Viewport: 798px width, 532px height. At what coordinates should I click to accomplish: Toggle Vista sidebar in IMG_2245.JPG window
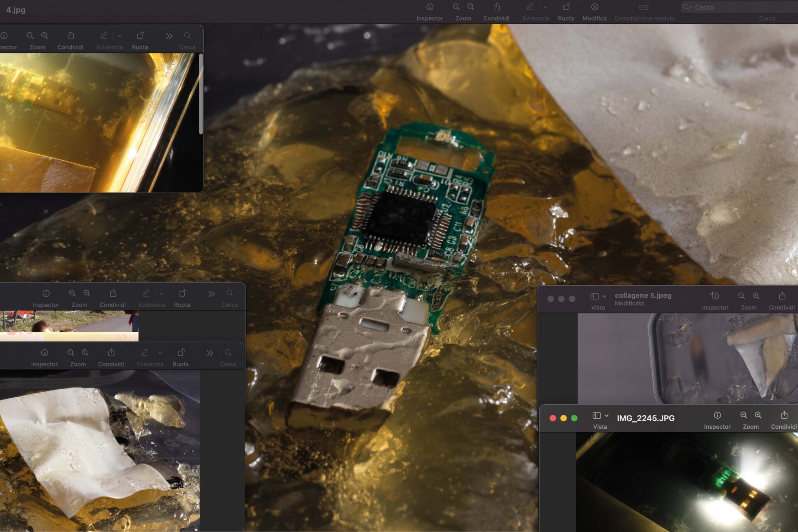[596, 416]
